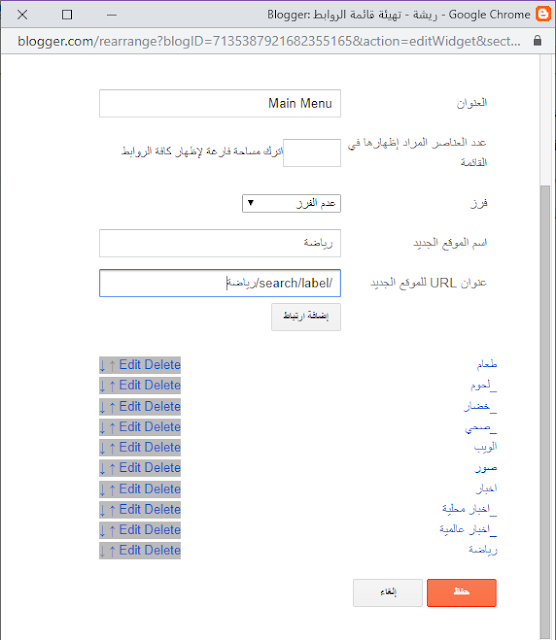Delete the الويب link
556x640 pixels.
click(162, 447)
